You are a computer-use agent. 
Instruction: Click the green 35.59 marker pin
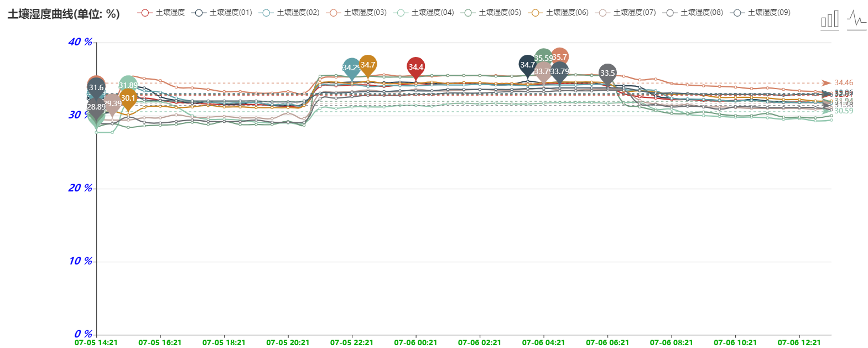tap(542, 58)
